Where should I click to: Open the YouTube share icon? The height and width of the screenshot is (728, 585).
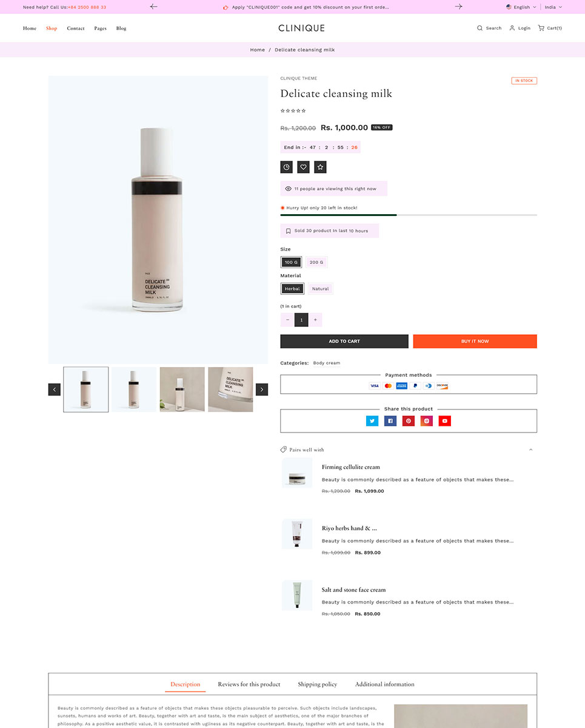445,421
